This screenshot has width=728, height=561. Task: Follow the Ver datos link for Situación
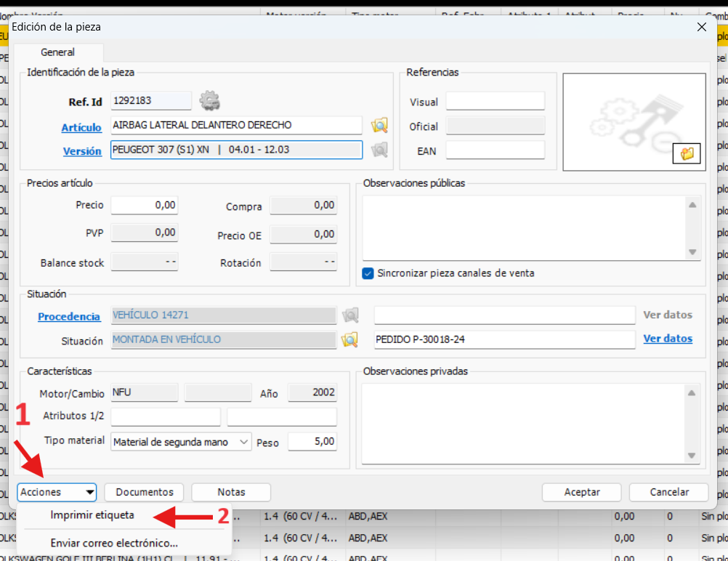(x=668, y=339)
